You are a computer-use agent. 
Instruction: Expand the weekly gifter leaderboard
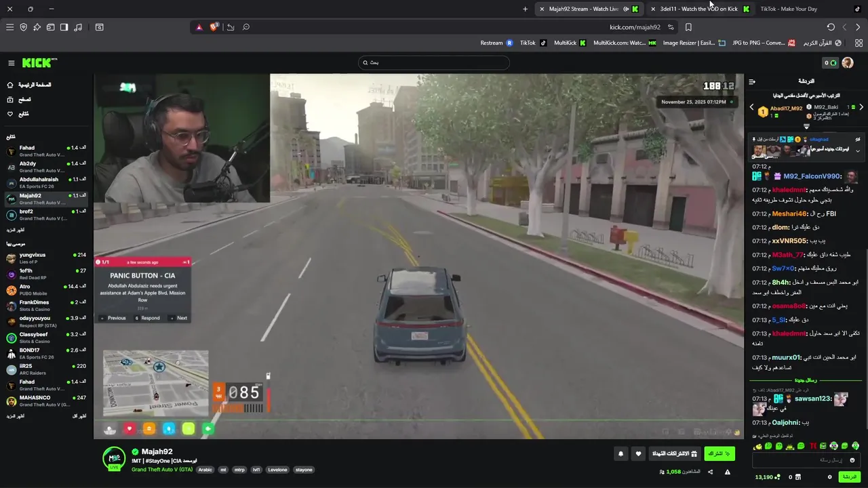coord(806,127)
